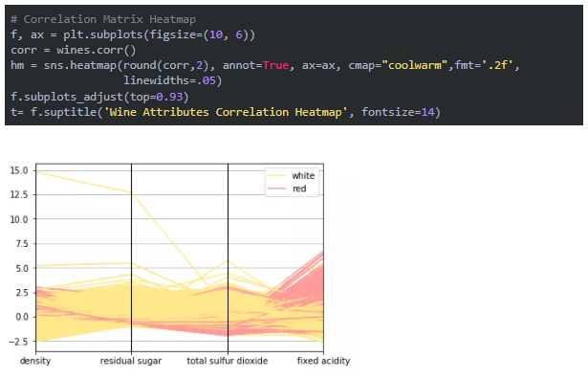Click the 'linewidths=.05' code text
588x379 pixels.
172,80
